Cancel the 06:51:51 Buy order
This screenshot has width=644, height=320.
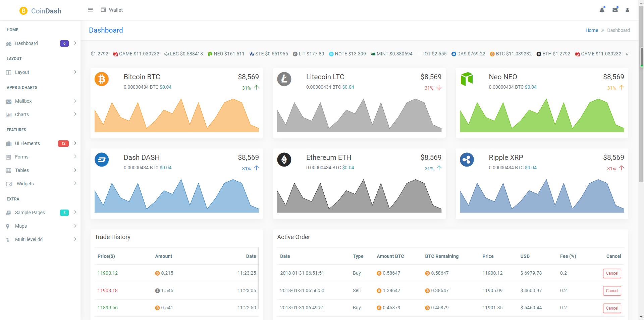tap(612, 273)
